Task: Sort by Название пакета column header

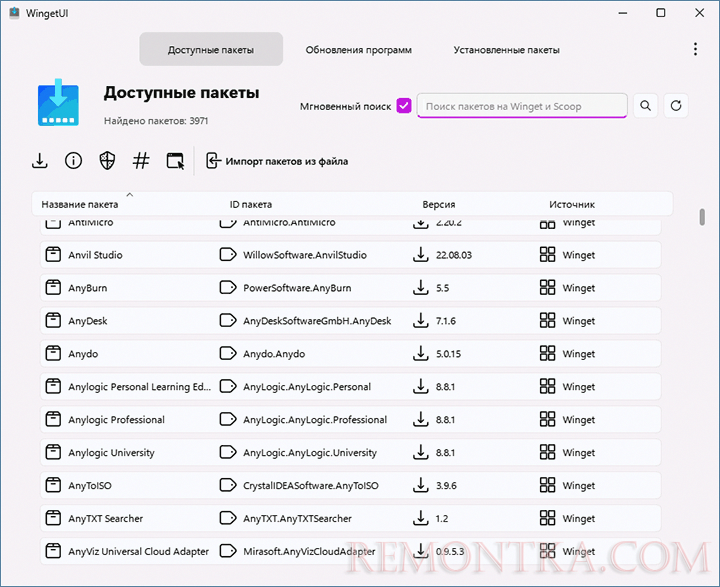Action: tap(80, 204)
